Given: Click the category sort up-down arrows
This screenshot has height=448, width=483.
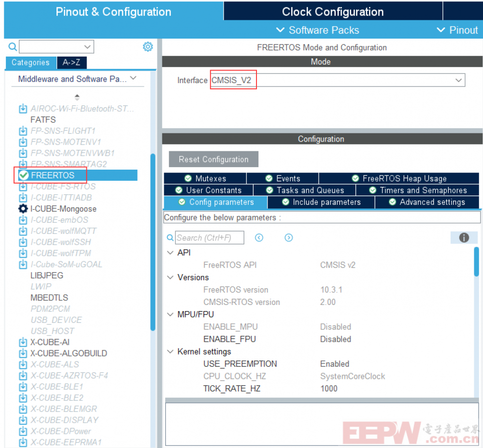Looking at the screenshot, I should 77,97.
